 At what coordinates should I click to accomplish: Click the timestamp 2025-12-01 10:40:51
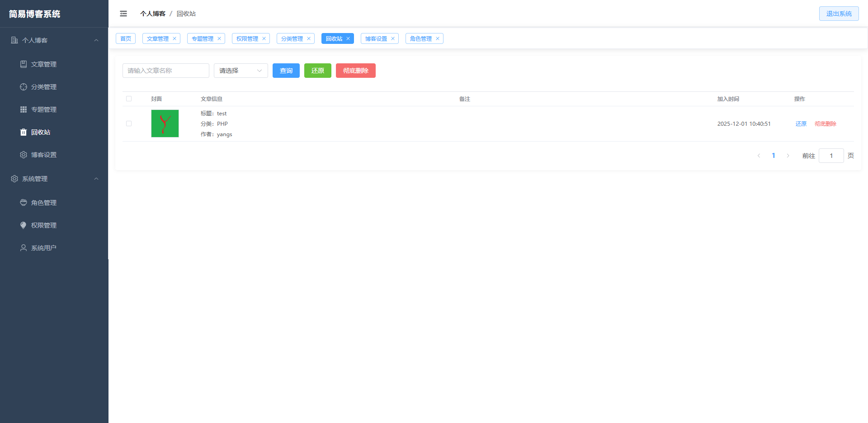(744, 124)
